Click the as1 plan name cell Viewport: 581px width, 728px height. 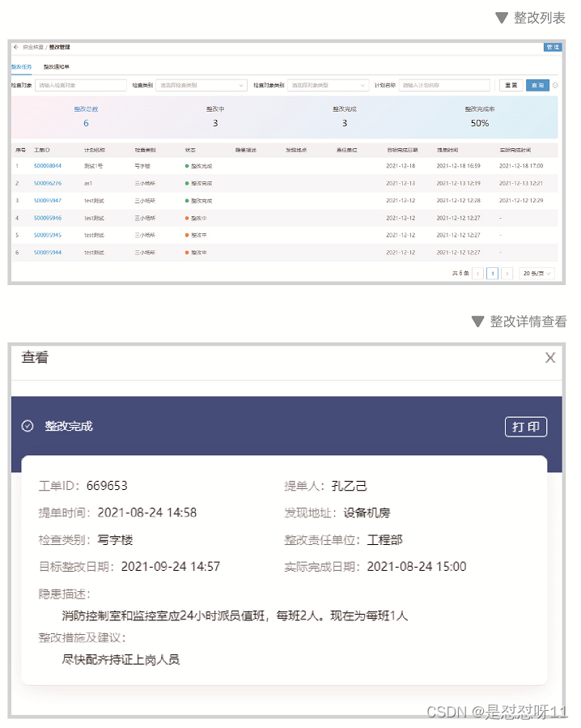(88, 183)
